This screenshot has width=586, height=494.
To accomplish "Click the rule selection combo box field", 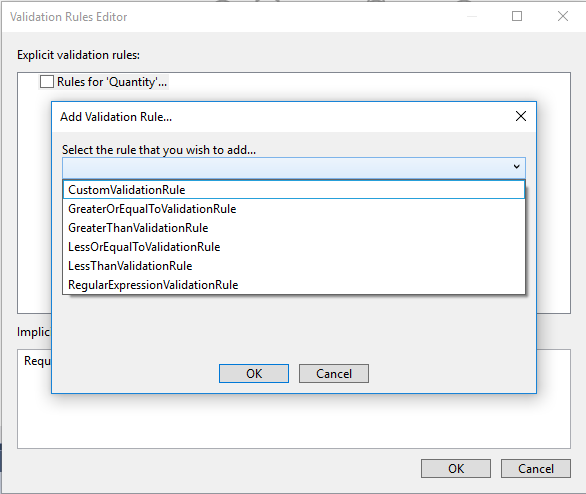I will tap(294, 167).
